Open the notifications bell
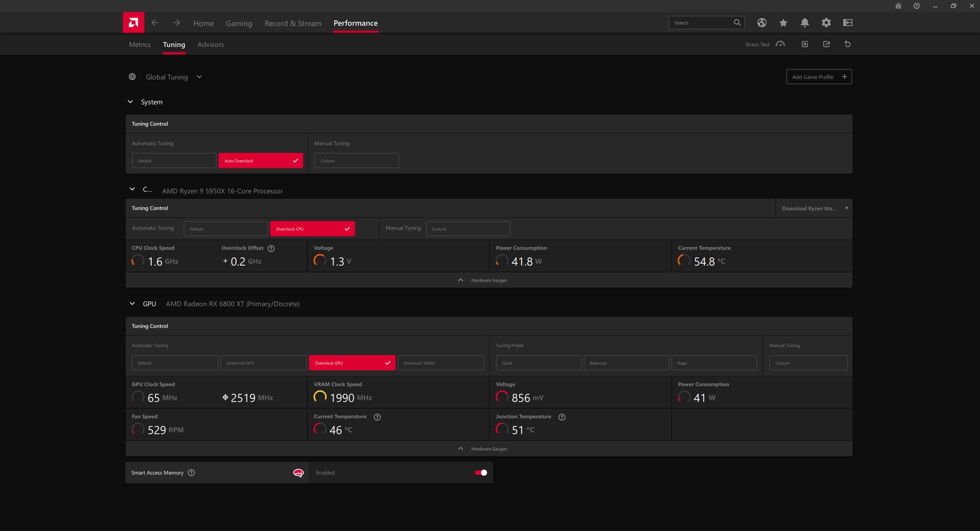The width and height of the screenshot is (980, 531). coord(804,22)
